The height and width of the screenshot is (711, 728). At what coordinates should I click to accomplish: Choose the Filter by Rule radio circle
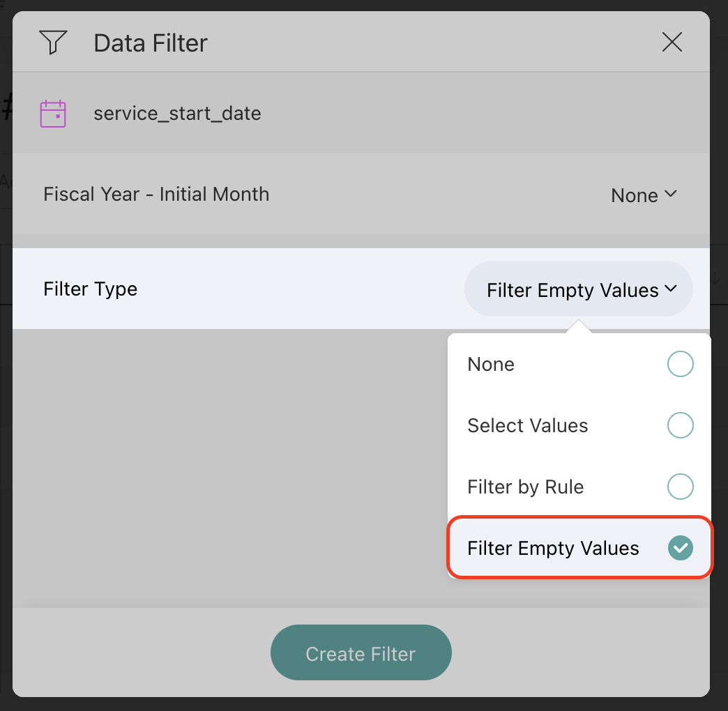tap(681, 487)
